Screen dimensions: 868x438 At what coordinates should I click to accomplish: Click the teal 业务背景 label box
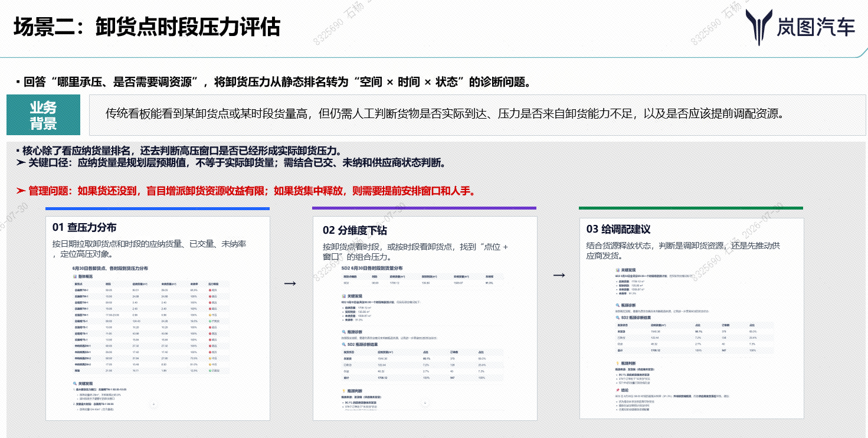(x=43, y=115)
